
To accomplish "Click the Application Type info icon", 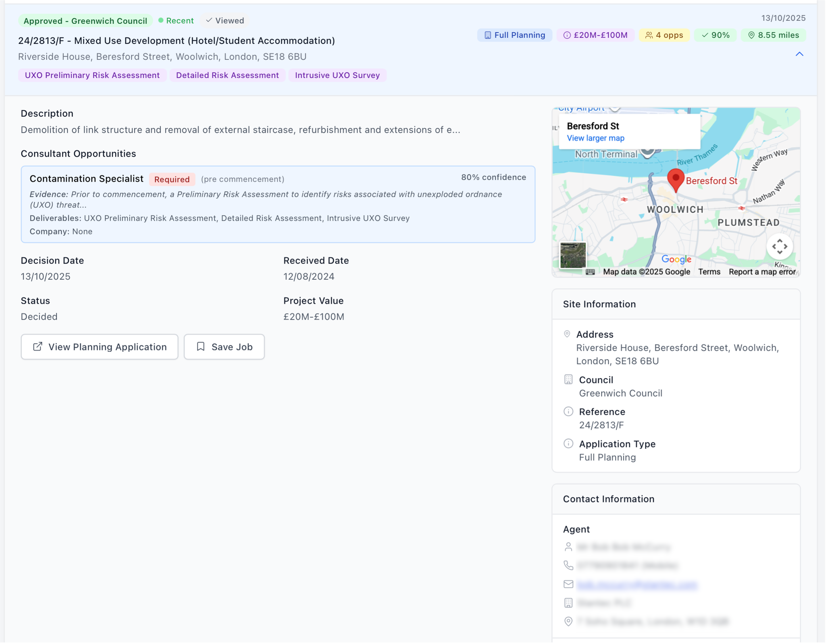I will tap(570, 445).
